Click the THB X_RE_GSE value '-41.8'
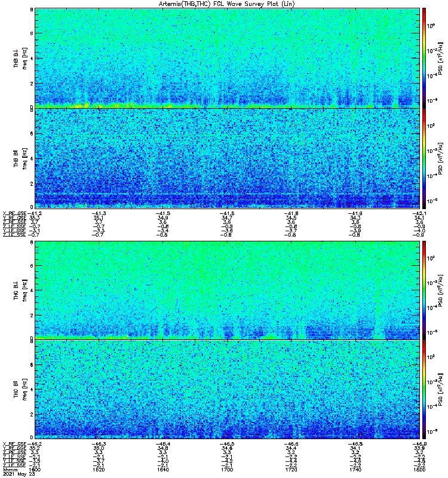 [291, 213]
